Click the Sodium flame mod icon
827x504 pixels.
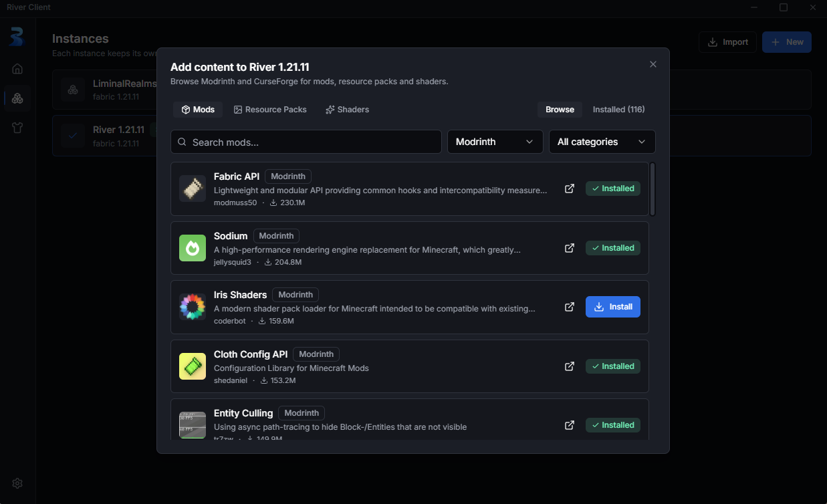193,248
